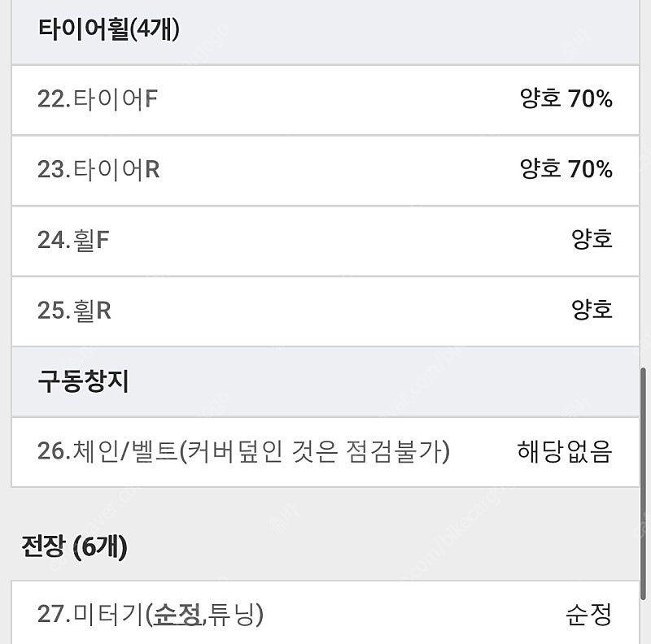Tap the 양호 status for 휠F
Viewport: 651px width, 644px height.
592,239
